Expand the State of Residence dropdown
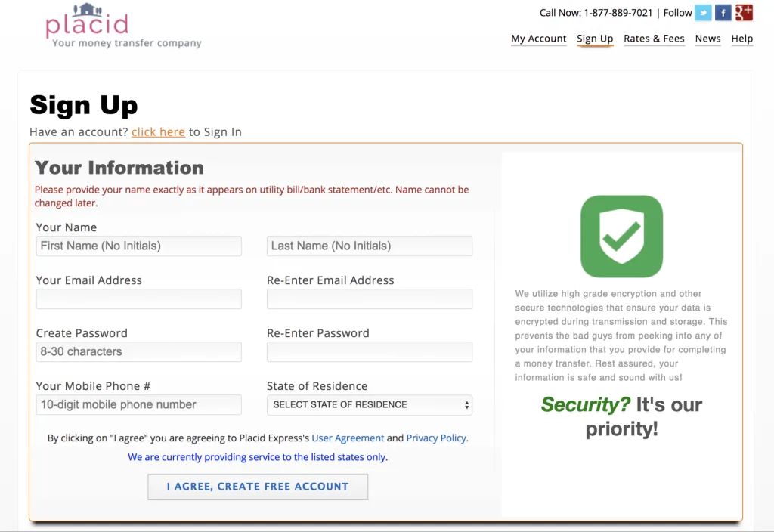The width and height of the screenshot is (774, 532). pos(370,405)
